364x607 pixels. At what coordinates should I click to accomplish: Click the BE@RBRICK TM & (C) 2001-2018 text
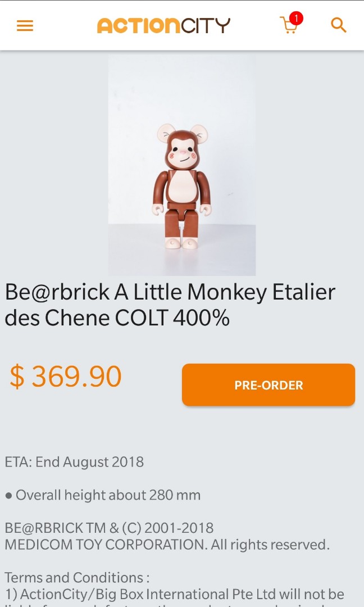tap(109, 528)
